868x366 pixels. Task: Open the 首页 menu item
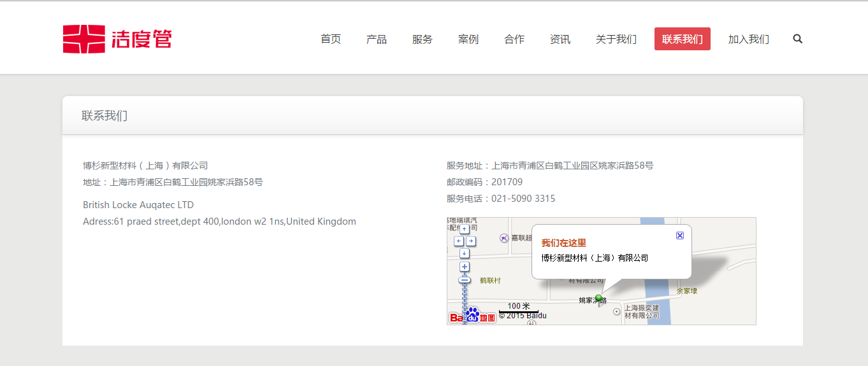[x=331, y=39]
